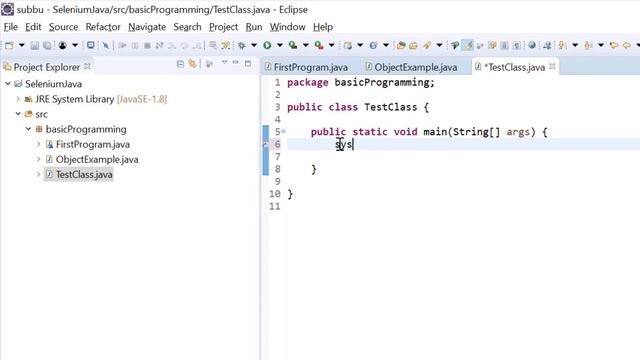Image resolution: width=640 pixels, height=360 pixels.
Task: Click the New wizard toolbar icon
Action: (9, 45)
